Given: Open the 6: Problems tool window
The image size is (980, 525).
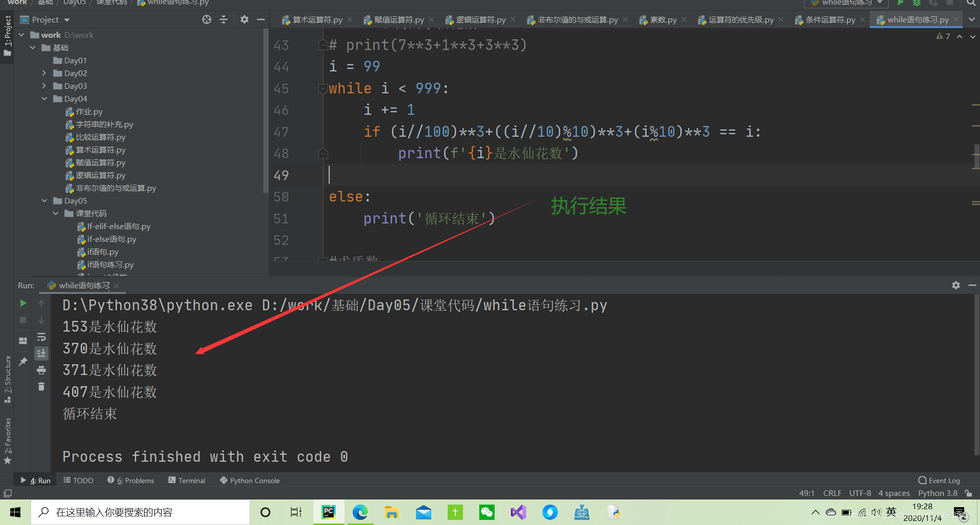Looking at the screenshot, I should pyautogui.click(x=131, y=481).
